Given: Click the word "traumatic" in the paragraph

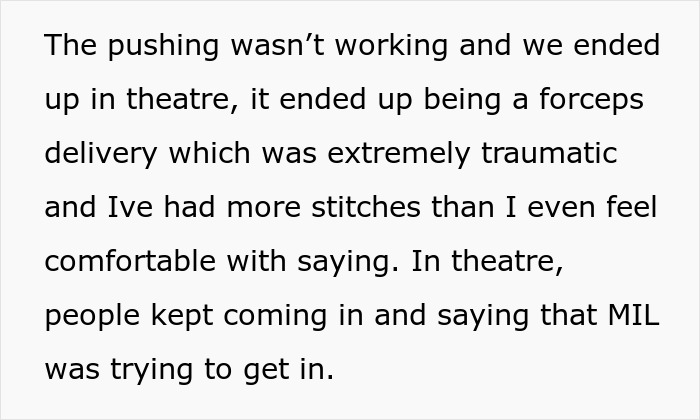Looking at the screenshot, I should click(x=549, y=153).
